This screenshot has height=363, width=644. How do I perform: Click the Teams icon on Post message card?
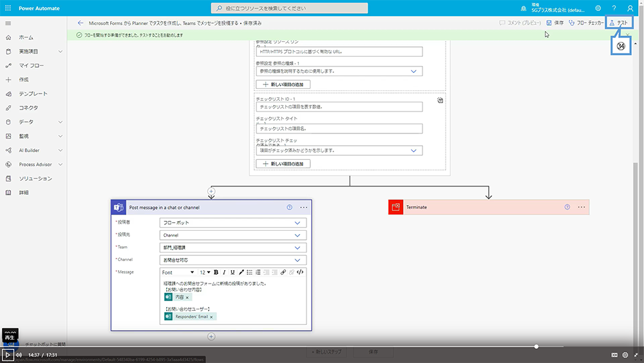(x=118, y=207)
